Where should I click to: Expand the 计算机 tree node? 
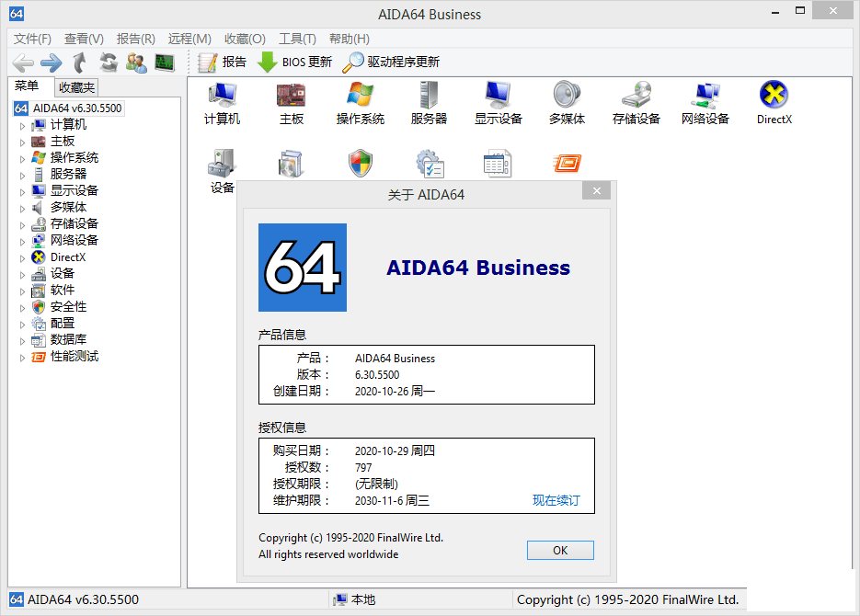tap(22, 126)
